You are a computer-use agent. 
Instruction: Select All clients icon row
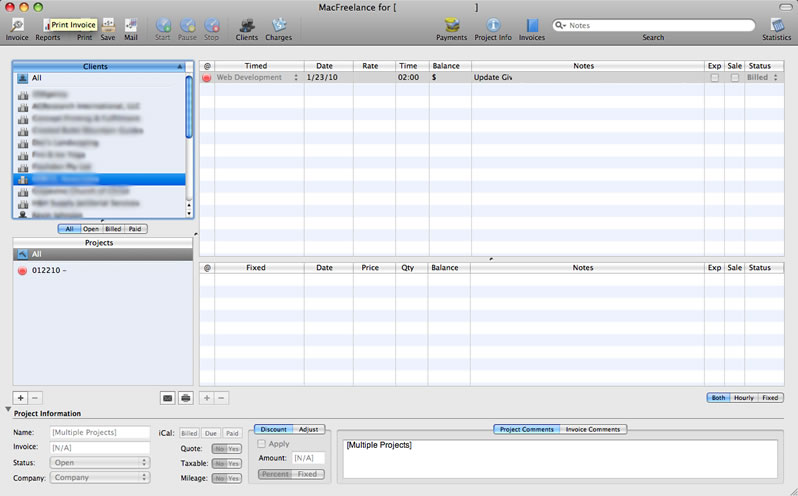99,78
